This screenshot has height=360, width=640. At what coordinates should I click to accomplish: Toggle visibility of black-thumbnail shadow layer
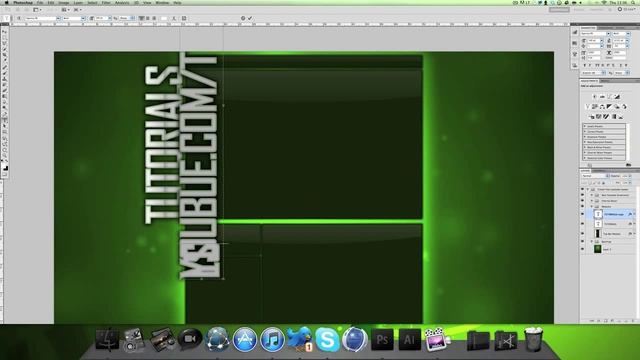(x=582, y=234)
